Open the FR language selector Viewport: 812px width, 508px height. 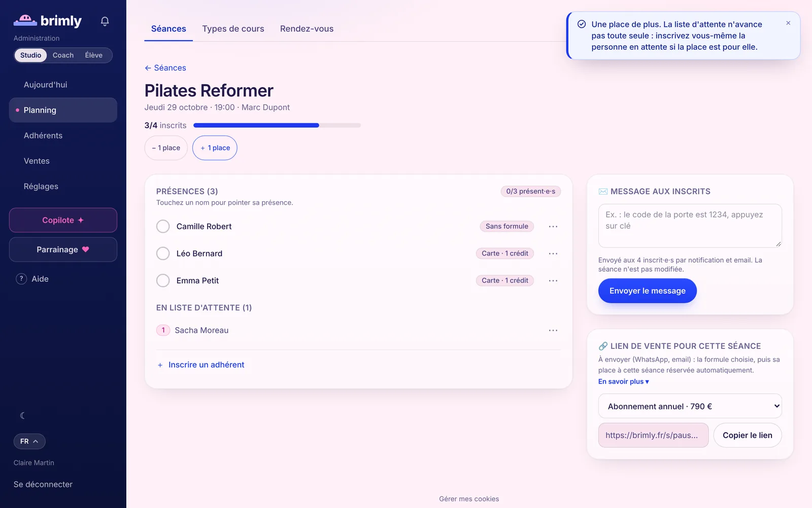pyautogui.click(x=29, y=441)
